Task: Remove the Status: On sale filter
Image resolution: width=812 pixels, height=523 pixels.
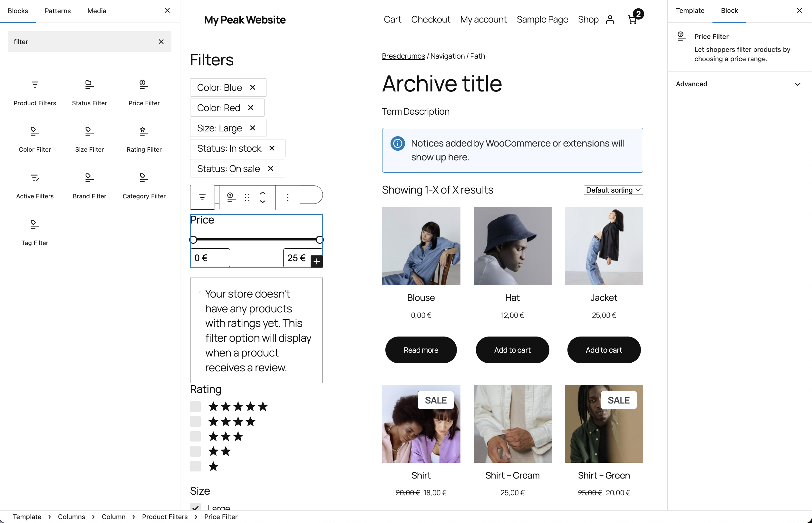Action: click(270, 168)
